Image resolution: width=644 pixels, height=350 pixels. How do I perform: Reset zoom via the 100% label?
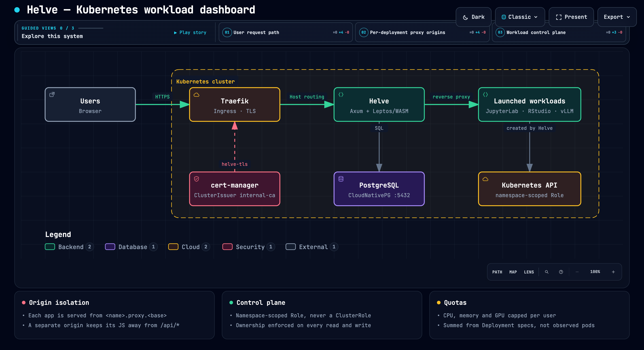(595, 272)
